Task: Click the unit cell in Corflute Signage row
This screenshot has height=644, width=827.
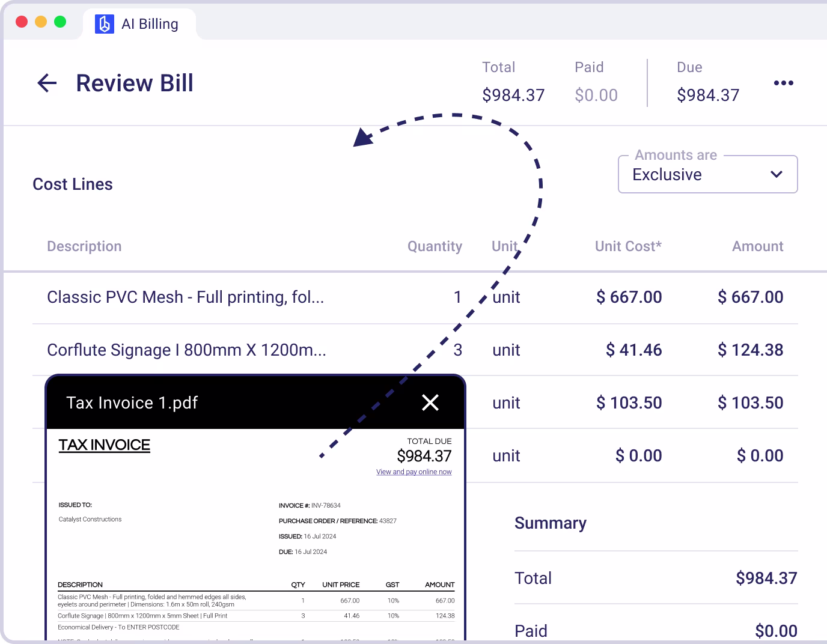Action: [506, 350]
